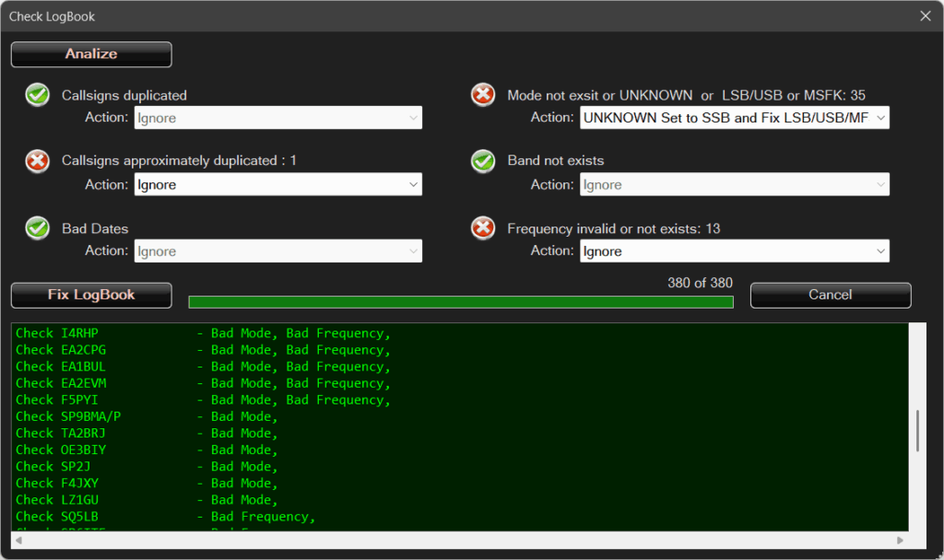Click the red X icon beside Callsigns approximately duplicated

pyautogui.click(x=38, y=161)
